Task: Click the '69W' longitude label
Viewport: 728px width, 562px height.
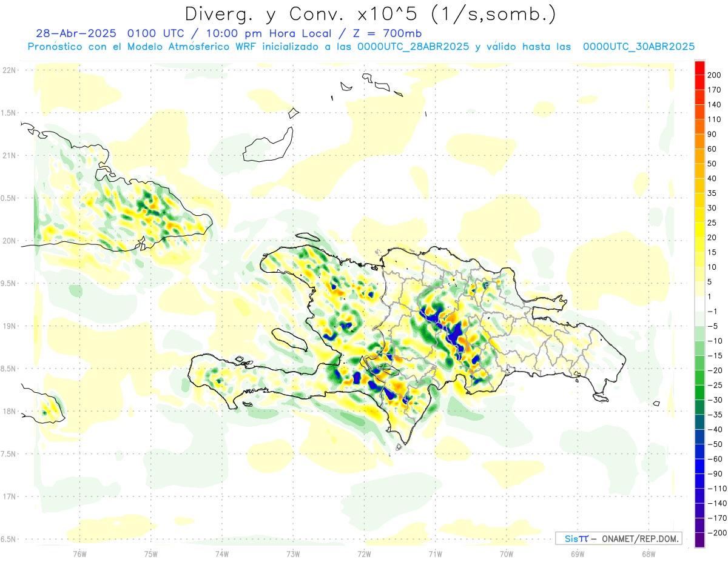Action: 578,554
